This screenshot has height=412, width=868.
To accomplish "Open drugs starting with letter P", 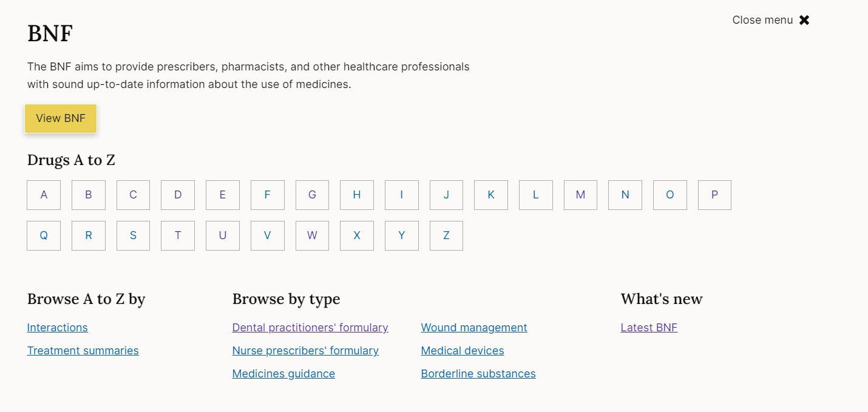I will (714, 195).
